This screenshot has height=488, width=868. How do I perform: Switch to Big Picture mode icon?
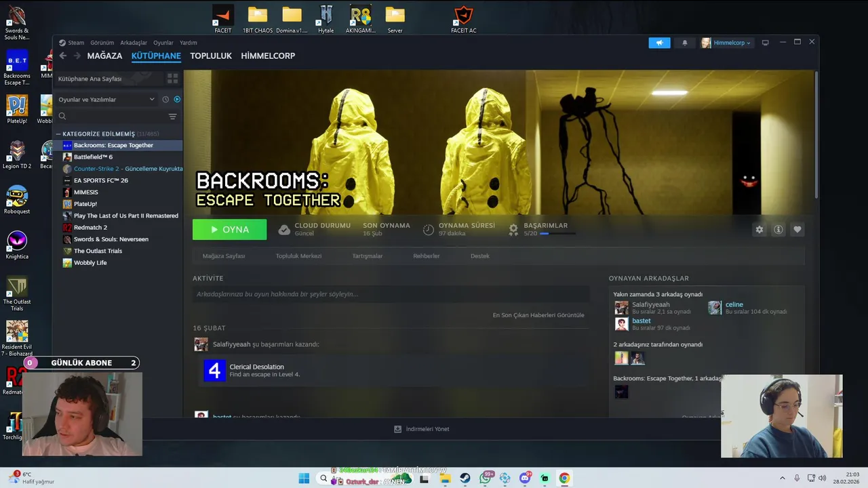coord(766,43)
